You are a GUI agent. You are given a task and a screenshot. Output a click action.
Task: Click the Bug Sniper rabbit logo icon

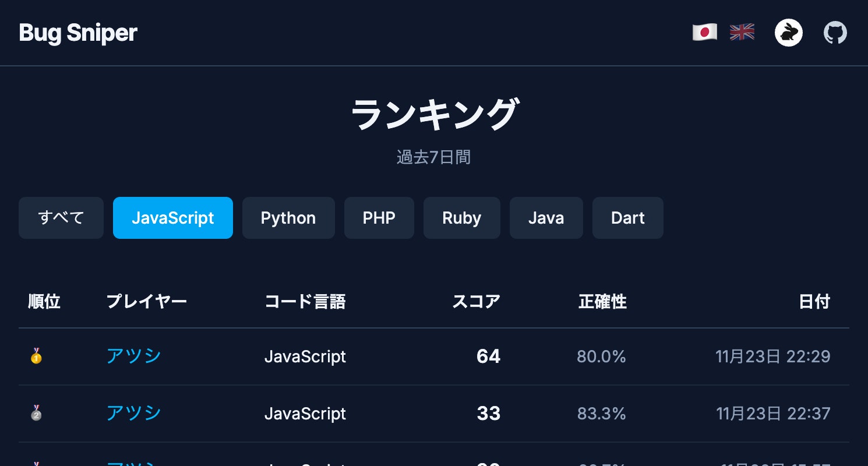[x=788, y=32]
